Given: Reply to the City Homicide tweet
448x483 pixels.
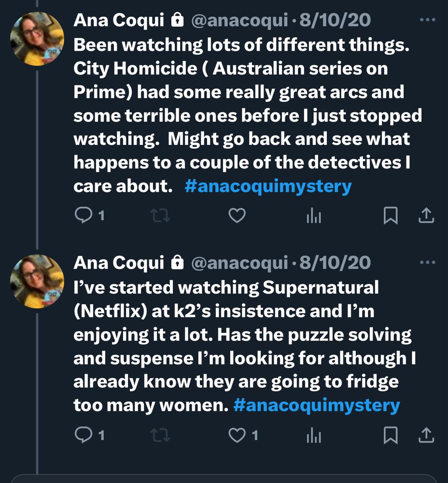Looking at the screenshot, I should [84, 216].
